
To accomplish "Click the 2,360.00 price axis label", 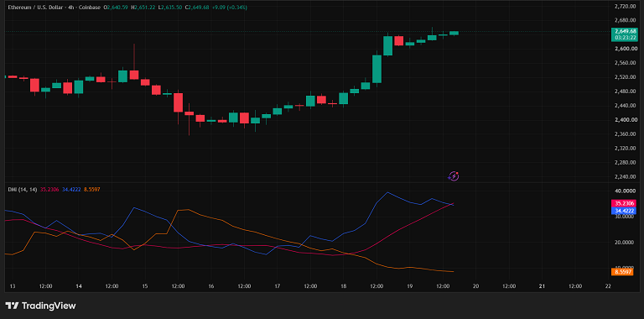I will coord(624,134).
